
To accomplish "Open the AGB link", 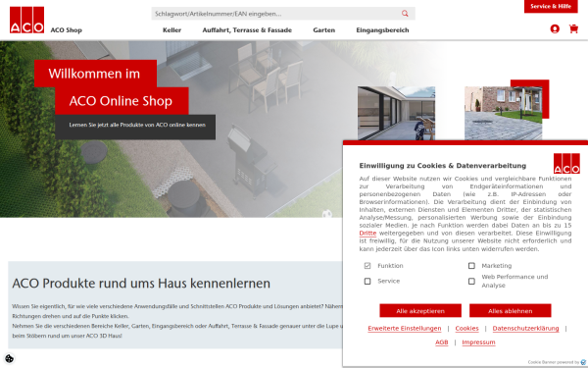I will (x=441, y=342).
